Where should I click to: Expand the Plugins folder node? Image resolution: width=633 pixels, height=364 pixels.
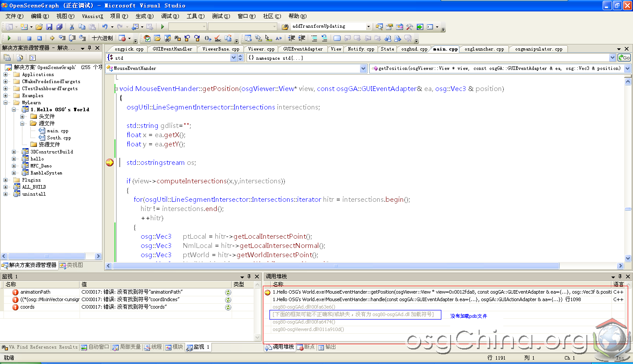[x=6, y=180]
